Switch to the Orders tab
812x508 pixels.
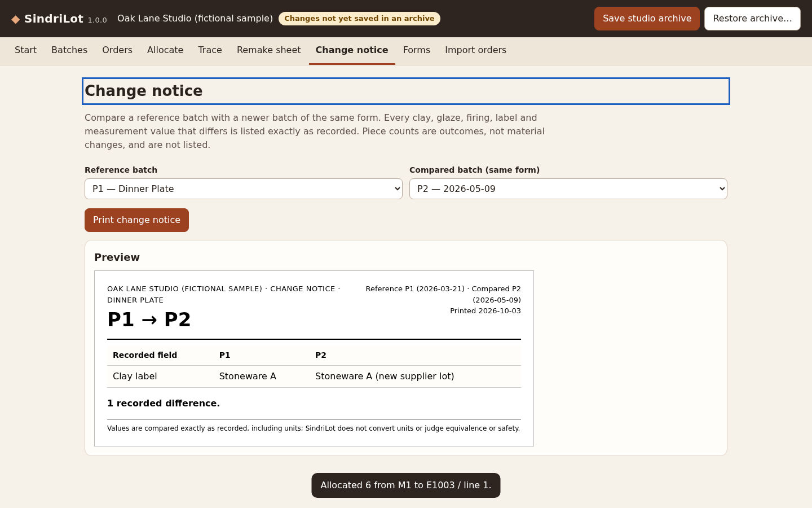[117, 50]
